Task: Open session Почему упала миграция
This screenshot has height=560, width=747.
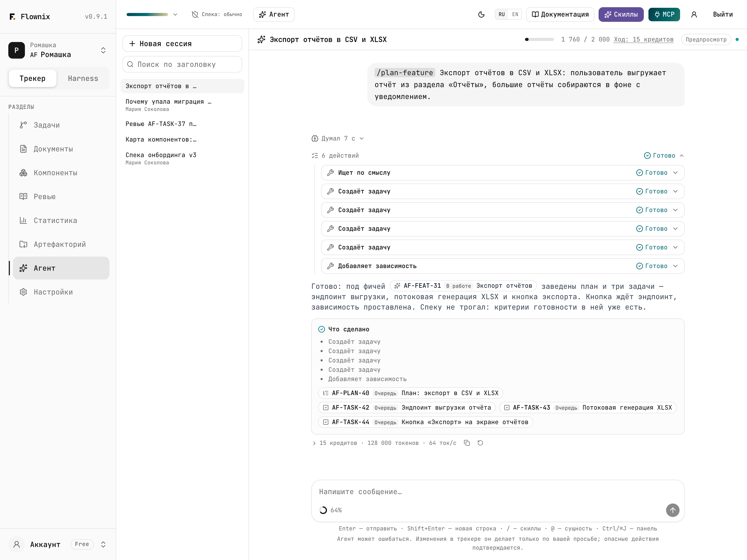Action: click(x=182, y=105)
